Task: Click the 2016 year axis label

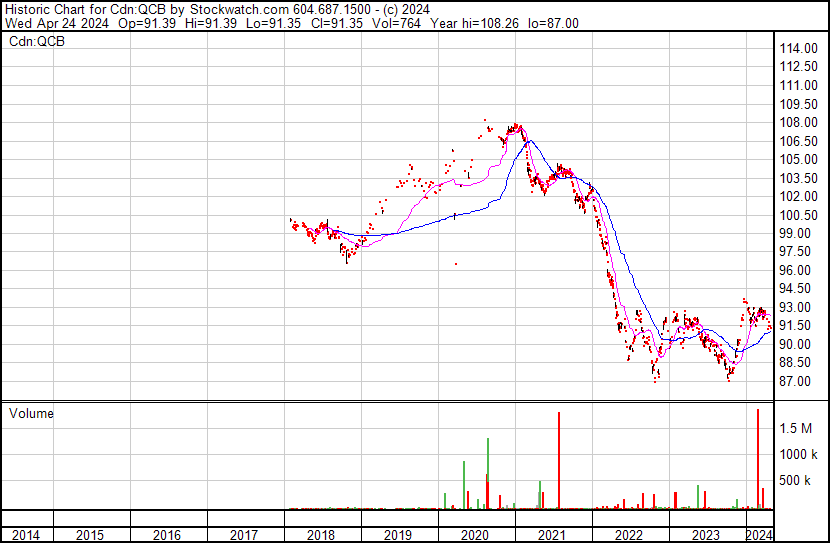Action: coord(167,535)
